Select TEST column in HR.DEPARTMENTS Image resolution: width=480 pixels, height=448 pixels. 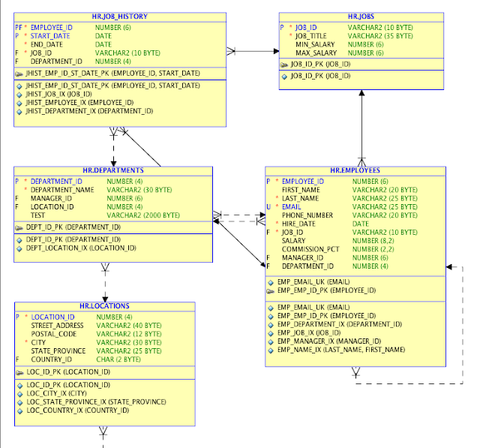pyautogui.click(x=37, y=215)
